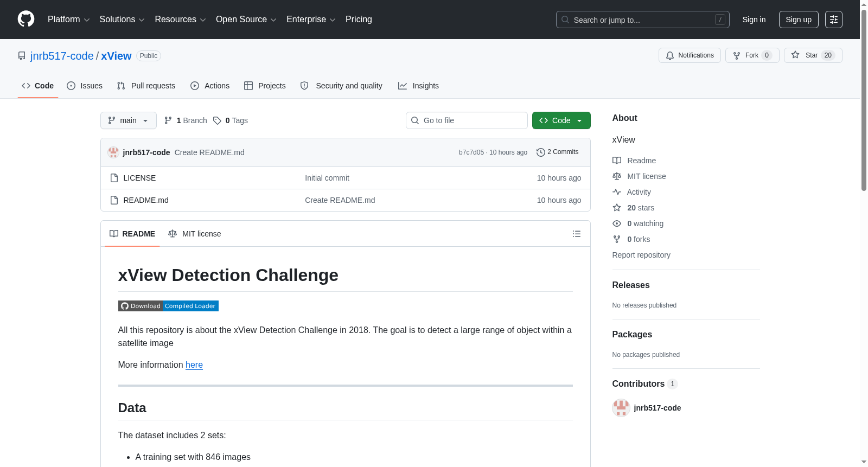Image resolution: width=868 pixels, height=467 pixels.
Task: Click the Go to file search field
Action: (x=467, y=120)
